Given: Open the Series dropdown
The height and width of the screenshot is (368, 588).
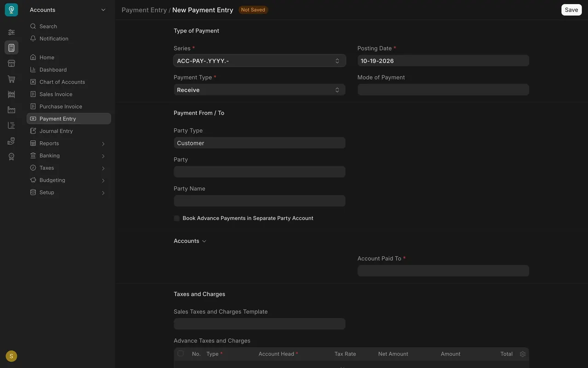Looking at the screenshot, I should 260,61.
